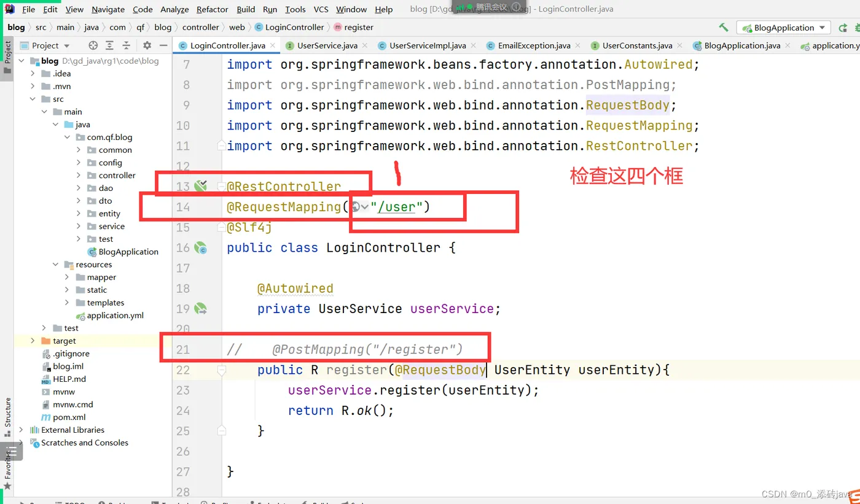Toggle code folding on line 22 method
This screenshot has width=860, height=504.
221,370
